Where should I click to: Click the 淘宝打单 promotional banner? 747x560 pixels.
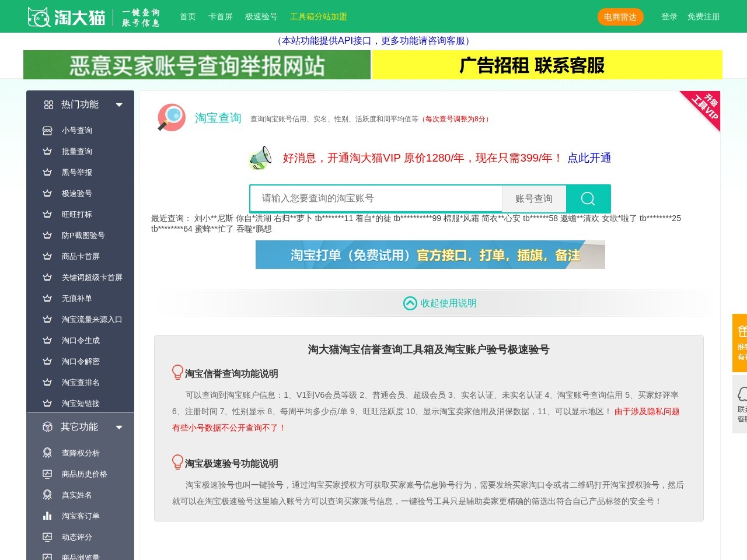(x=430, y=255)
